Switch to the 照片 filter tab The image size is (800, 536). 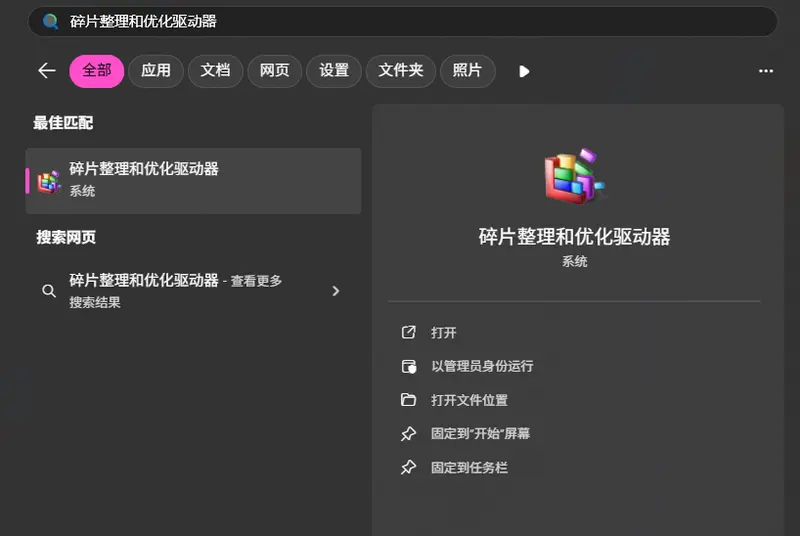[x=467, y=71]
